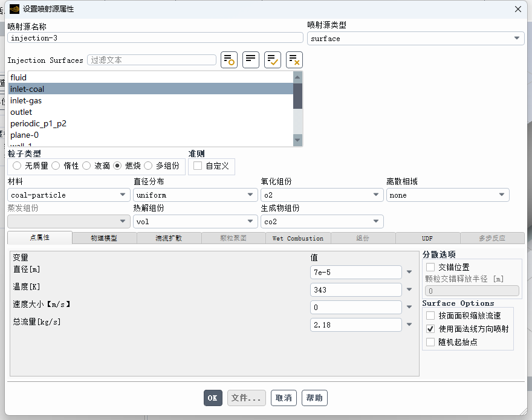Click the show-all-items list icon
The image size is (532, 420).
pos(250,59)
